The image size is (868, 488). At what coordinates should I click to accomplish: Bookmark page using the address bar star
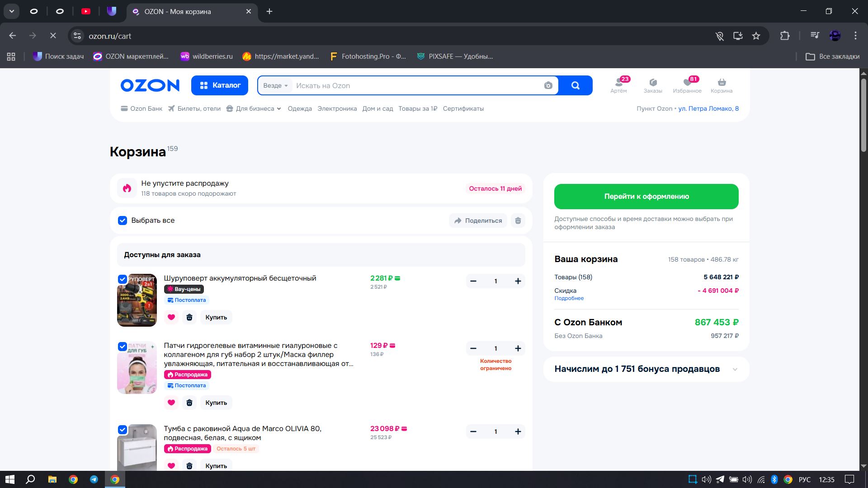[756, 36]
